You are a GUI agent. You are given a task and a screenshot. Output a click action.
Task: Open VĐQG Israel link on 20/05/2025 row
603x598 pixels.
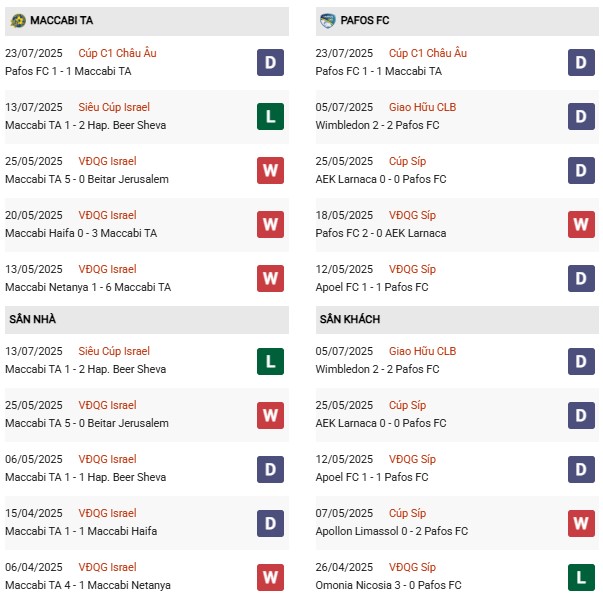click(x=107, y=215)
